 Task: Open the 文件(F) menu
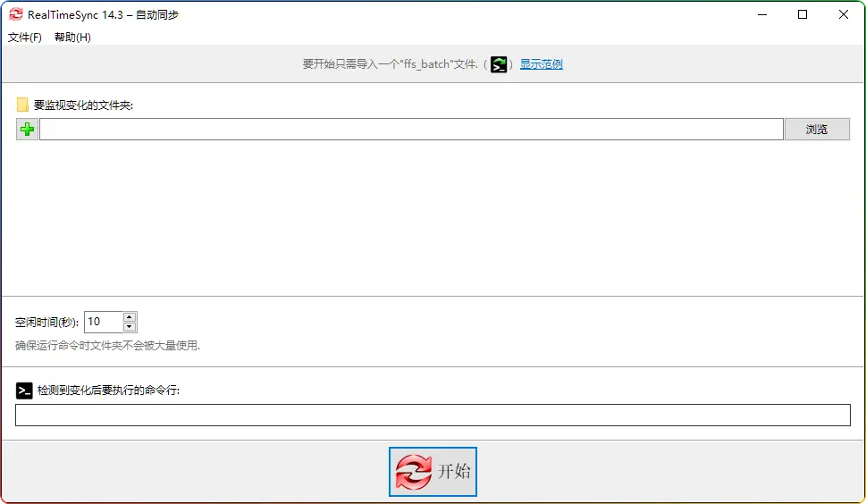click(x=25, y=37)
